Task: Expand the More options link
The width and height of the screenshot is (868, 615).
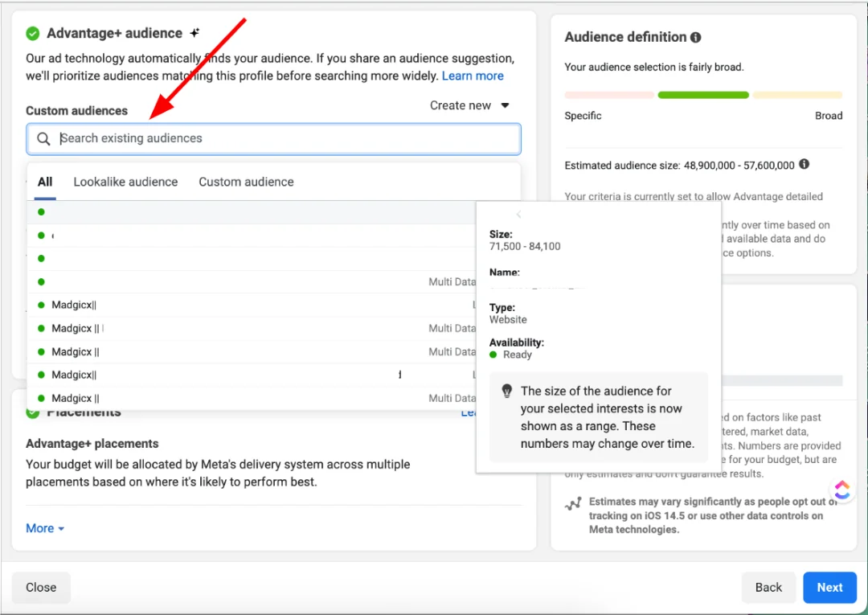Action: pos(45,528)
